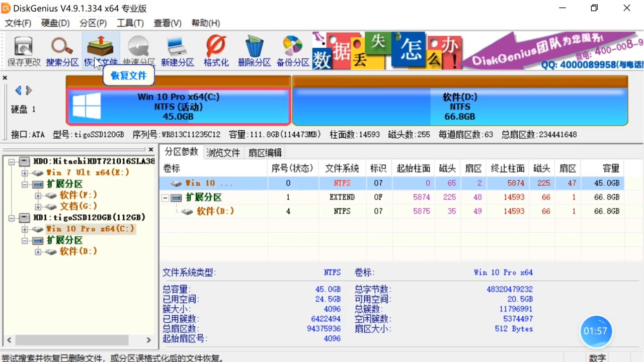This screenshot has width=644, height=362.
Task: Collapse the HD0 Hitachi disk node
Action: coord(12,162)
